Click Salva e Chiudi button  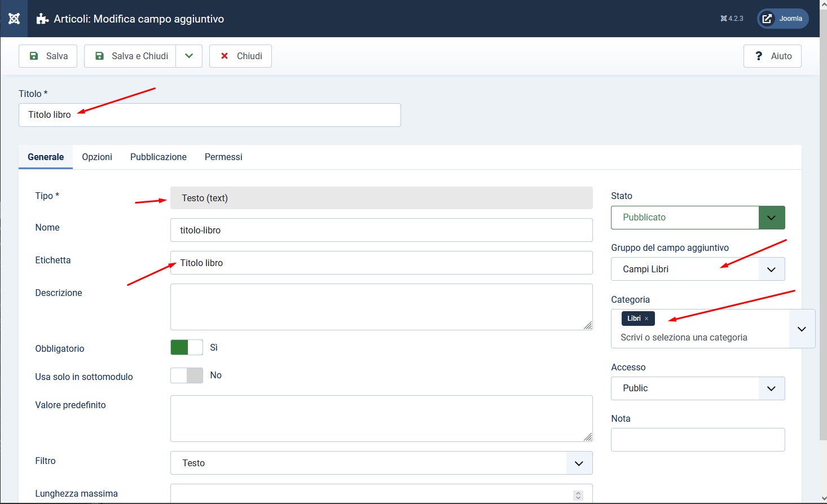[x=130, y=56]
